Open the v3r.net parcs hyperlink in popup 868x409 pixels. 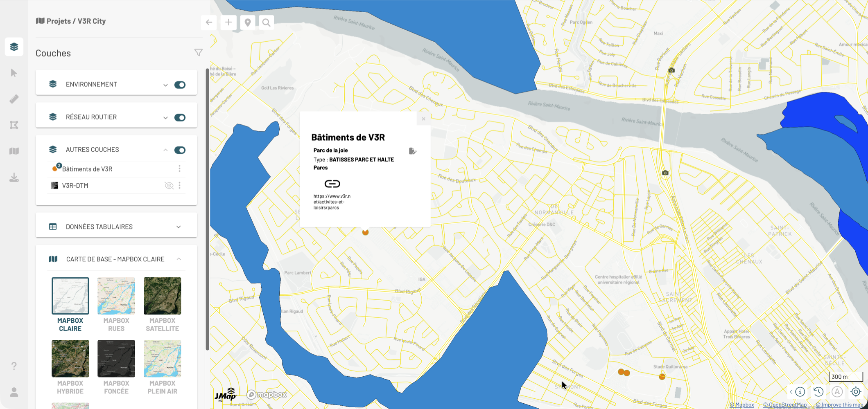coord(332,202)
